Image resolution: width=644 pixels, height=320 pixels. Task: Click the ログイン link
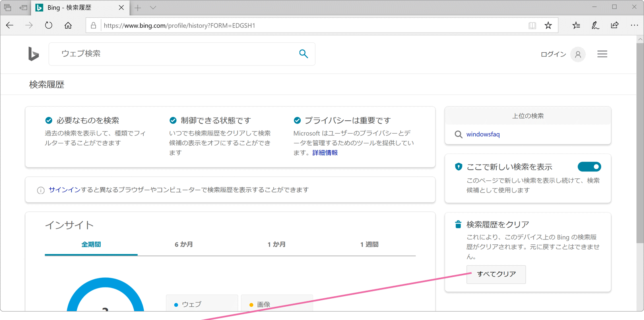point(553,54)
